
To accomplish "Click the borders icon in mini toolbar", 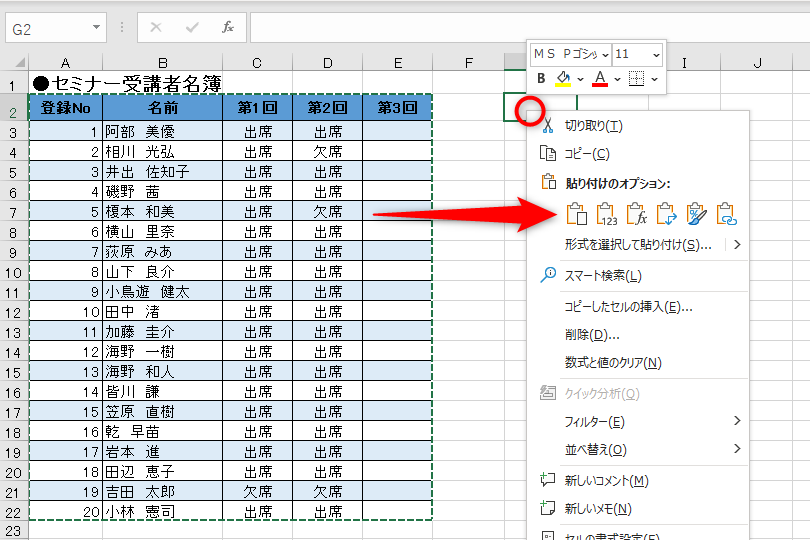I will click(637, 78).
